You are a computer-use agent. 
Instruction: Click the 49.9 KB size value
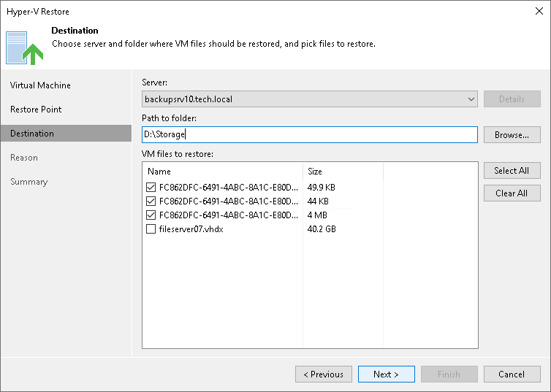tap(322, 187)
